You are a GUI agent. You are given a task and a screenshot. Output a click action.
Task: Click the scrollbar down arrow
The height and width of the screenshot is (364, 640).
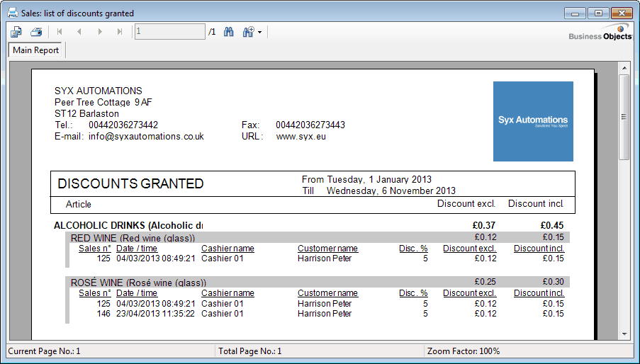coord(624,334)
